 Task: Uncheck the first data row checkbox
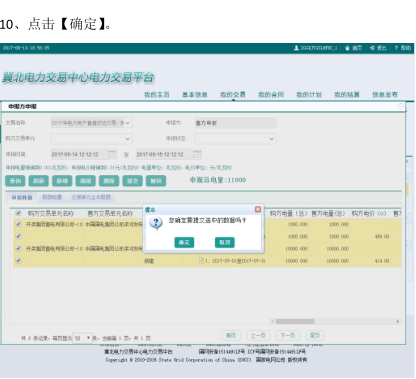point(18,224)
